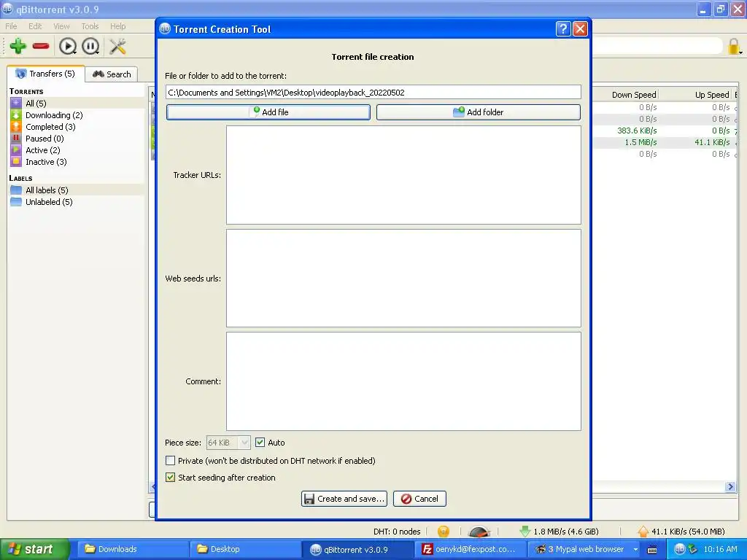
Task: Click inside the Web seeds urls box
Action: click(x=403, y=278)
